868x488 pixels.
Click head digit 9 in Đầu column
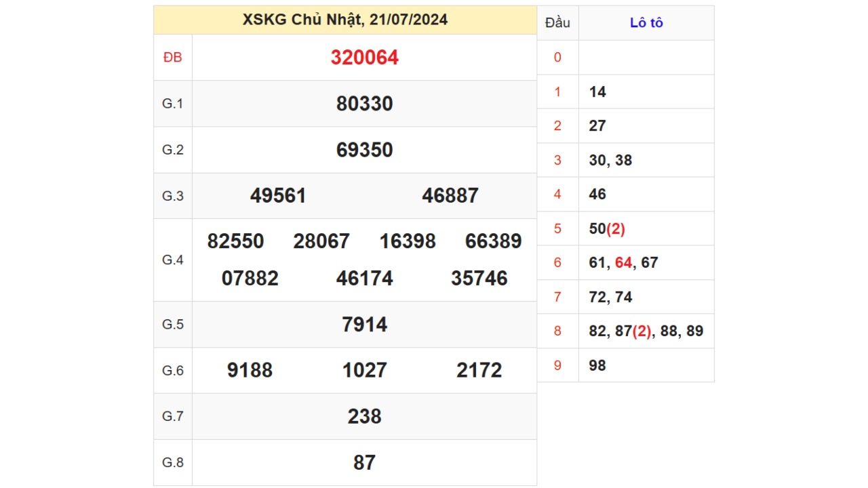(x=557, y=366)
